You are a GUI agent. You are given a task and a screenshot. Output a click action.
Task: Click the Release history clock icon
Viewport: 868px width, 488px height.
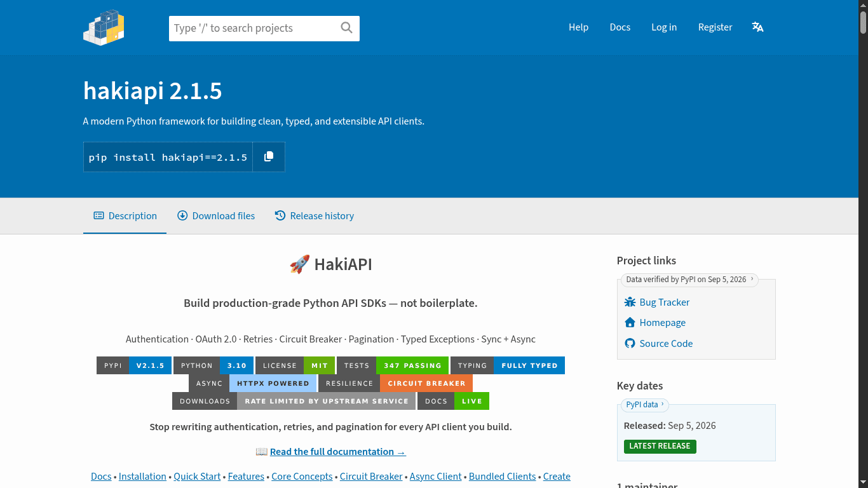(x=280, y=216)
